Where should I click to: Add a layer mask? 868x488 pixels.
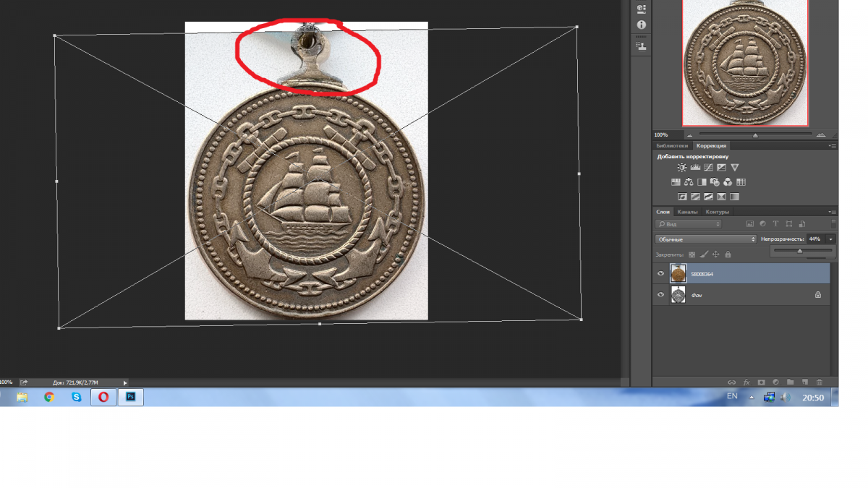[x=761, y=382]
